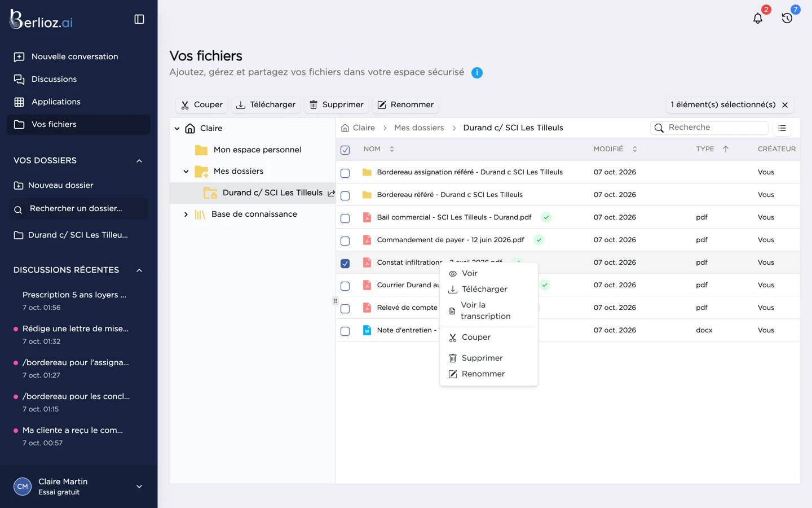Start a Nouvelle conversation

(x=78, y=56)
